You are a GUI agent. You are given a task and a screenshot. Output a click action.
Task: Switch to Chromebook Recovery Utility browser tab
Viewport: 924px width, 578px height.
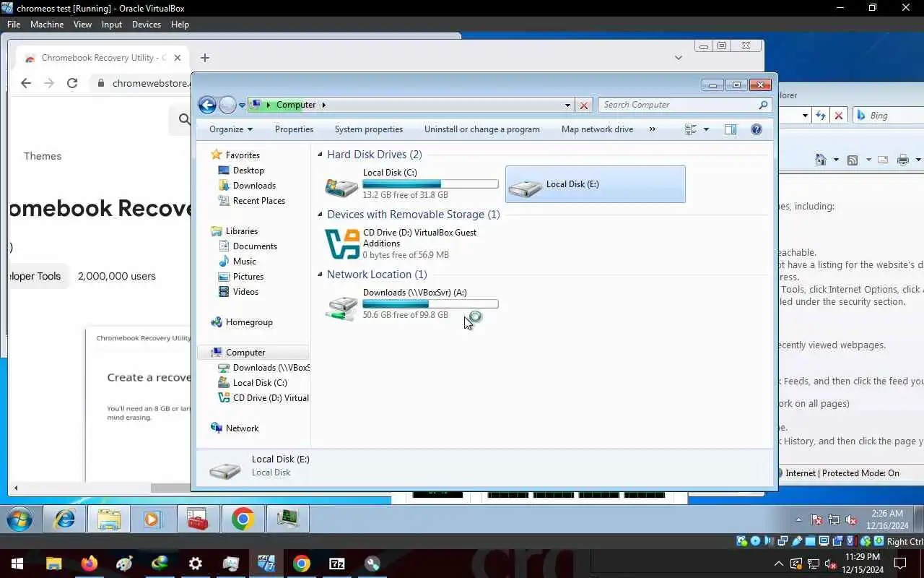coord(103,58)
